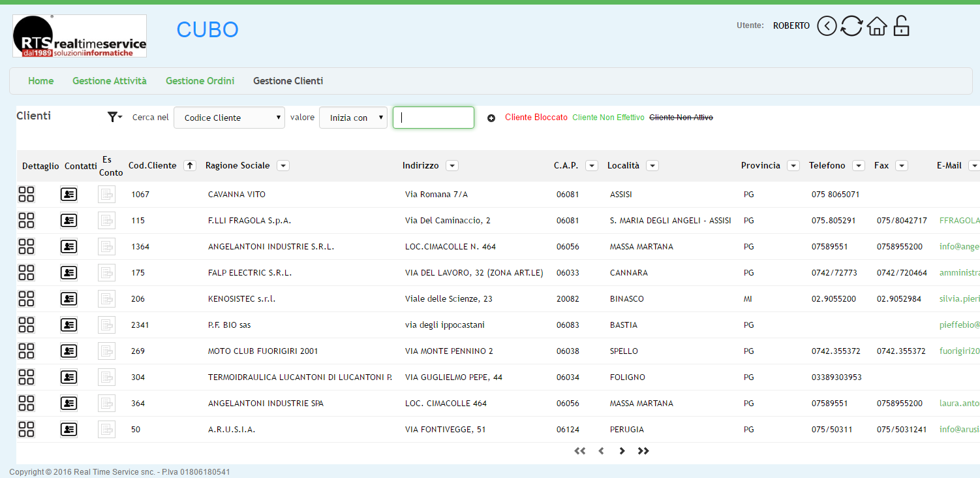The image size is (980, 478).
Task: Select the customer code 1364 cell
Action: tap(140, 247)
